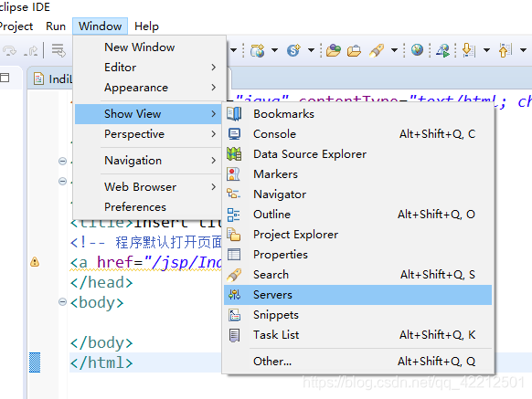Choose New Window from Window menu
Image resolution: width=532 pixels, height=399 pixels.
(149, 47)
